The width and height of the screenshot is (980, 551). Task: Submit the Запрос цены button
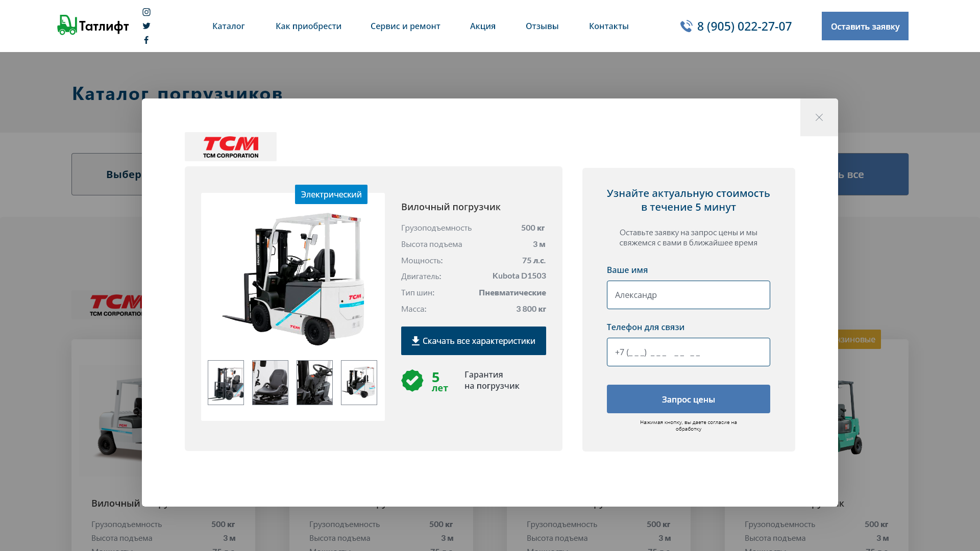689,399
